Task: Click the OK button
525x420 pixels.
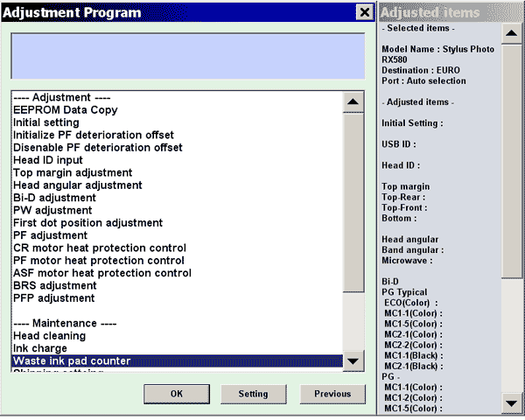Action: pyautogui.click(x=177, y=394)
